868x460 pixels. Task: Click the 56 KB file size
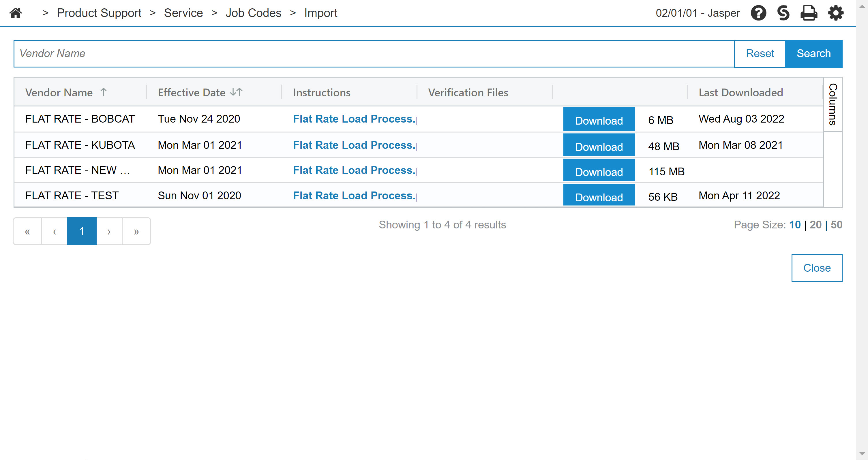tap(662, 197)
